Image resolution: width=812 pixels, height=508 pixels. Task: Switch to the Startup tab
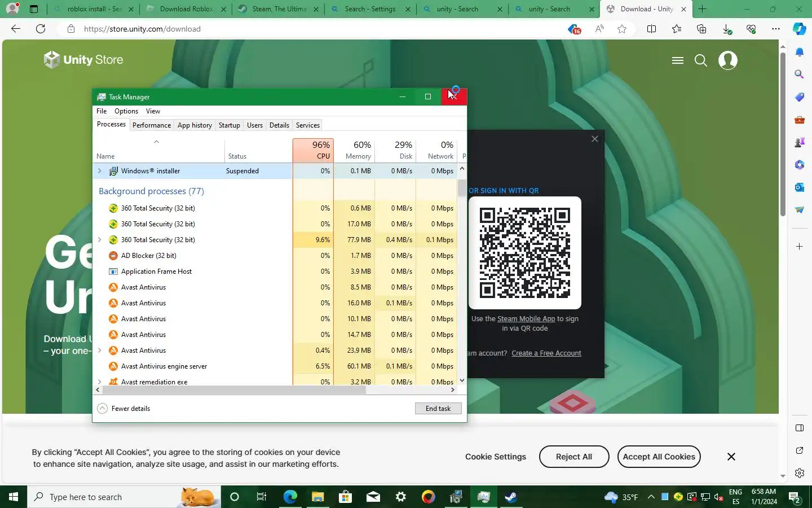pyautogui.click(x=230, y=125)
